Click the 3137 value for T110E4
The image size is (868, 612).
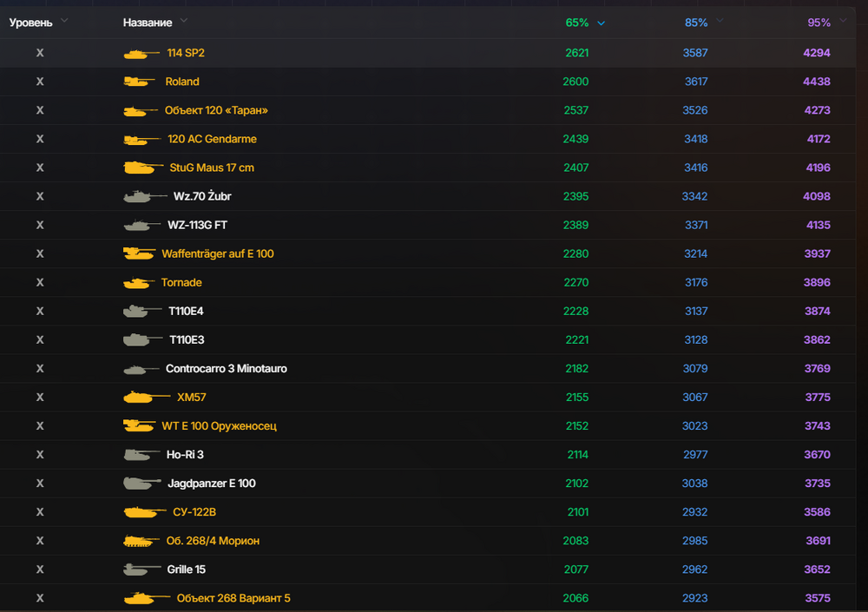pos(696,312)
